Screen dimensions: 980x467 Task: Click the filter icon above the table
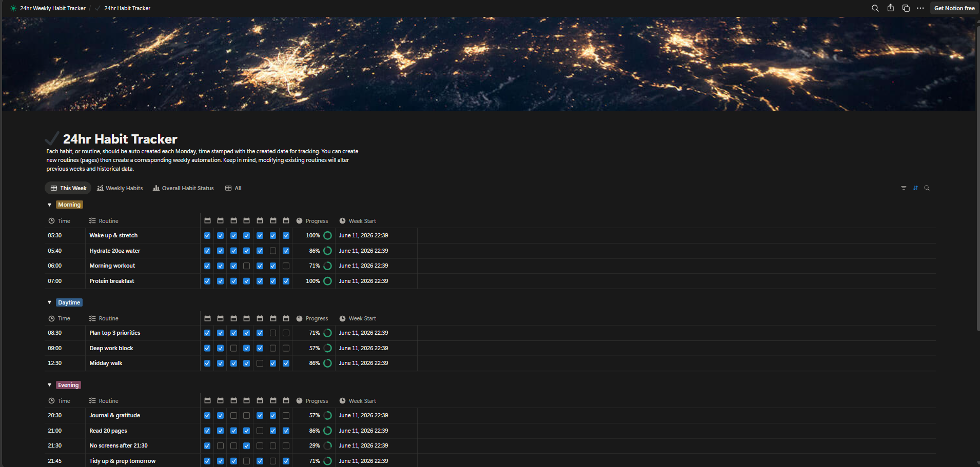click(x=904, y=188)
